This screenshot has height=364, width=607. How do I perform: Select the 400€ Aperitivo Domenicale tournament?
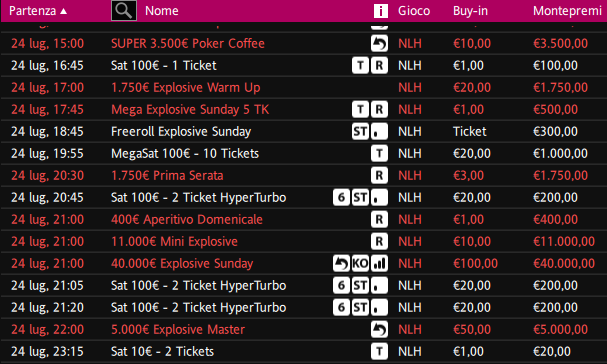pos(187,220)
